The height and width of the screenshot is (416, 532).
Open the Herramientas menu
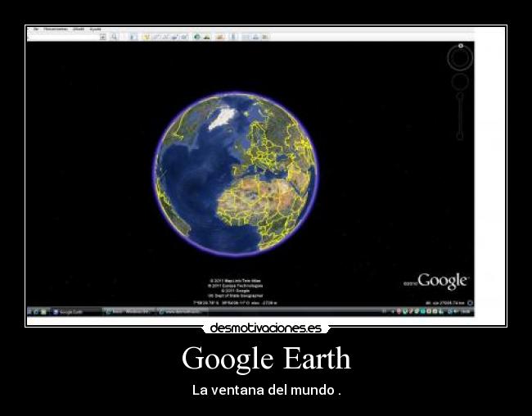(x=56, y=29)
